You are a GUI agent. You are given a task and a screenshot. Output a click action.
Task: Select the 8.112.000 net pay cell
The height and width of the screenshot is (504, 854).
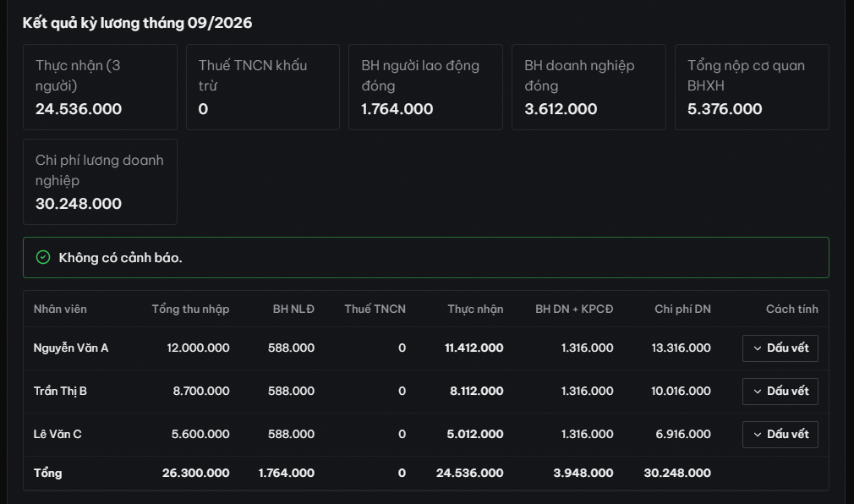477,391
